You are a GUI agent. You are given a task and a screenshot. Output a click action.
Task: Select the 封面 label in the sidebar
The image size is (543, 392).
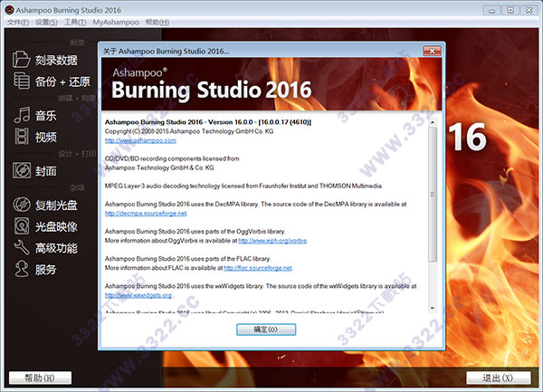tap(45, 171)
